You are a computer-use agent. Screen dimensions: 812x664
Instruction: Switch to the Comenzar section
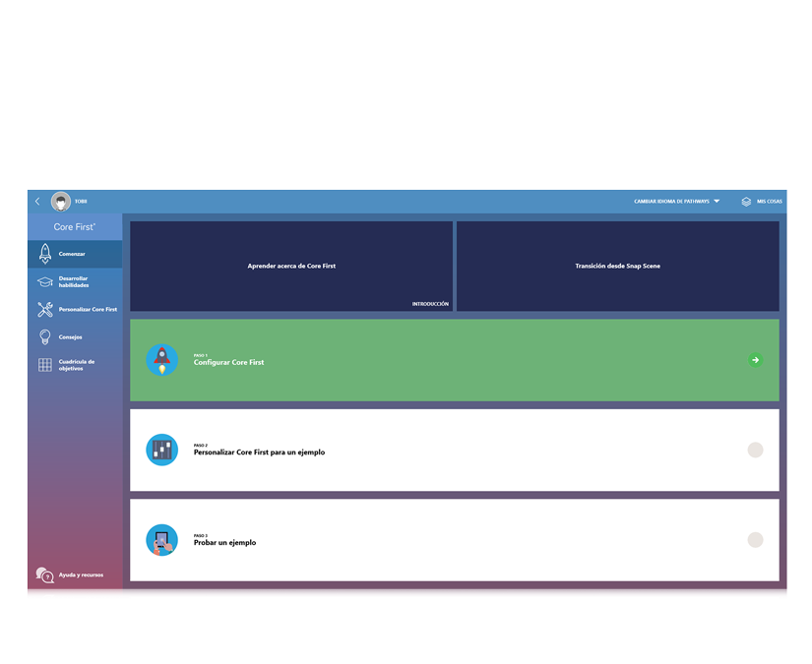(x=74, y=253)
